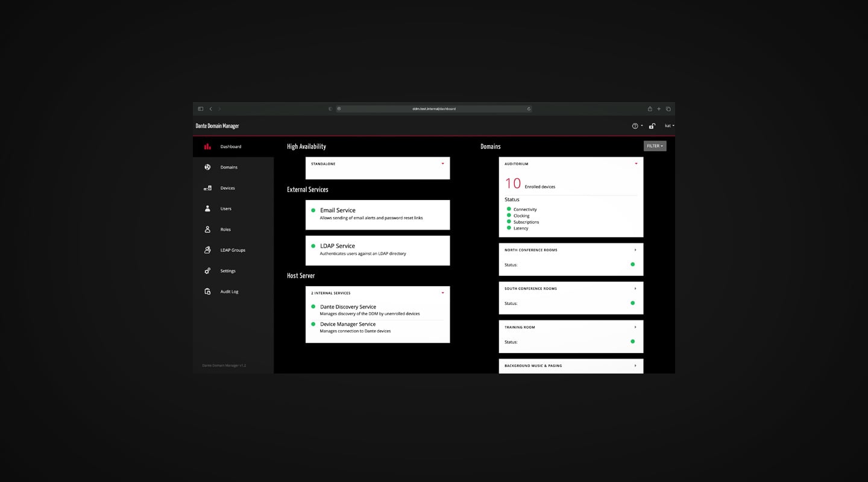Click the unlocked padlock icon
This screenshot has height=482, width=868.
tap(652, 126)
